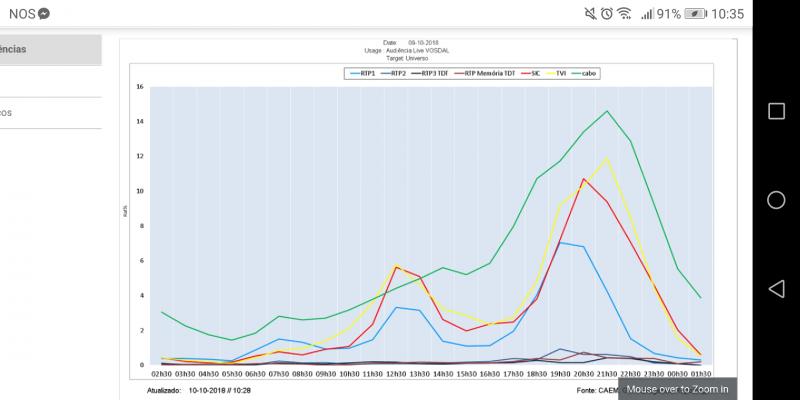Click the 'Audiência Live VOSDAL' usage line

pos(407,51)
